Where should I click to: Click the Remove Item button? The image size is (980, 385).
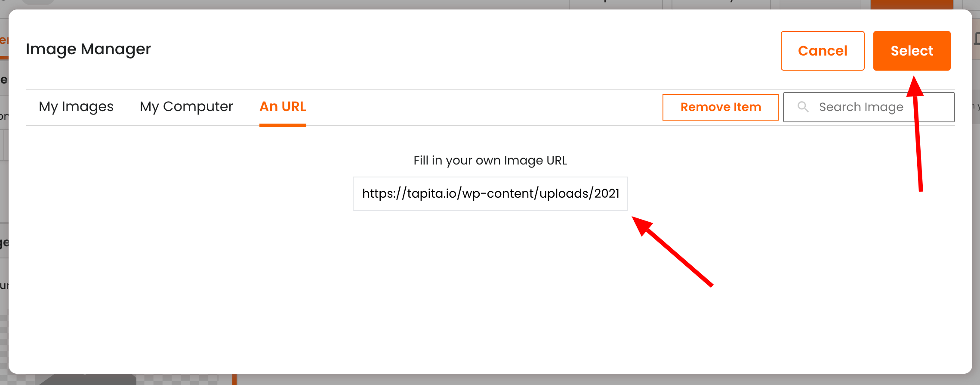click(x=721, y=107)
